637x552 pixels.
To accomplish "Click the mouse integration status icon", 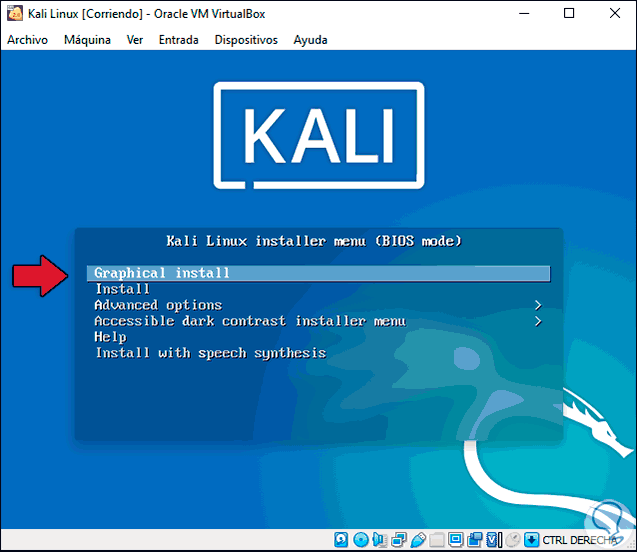I will 513,540.
